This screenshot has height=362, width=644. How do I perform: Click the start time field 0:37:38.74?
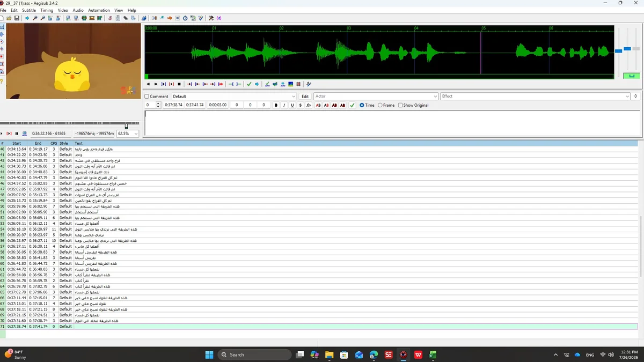point(173,105)
